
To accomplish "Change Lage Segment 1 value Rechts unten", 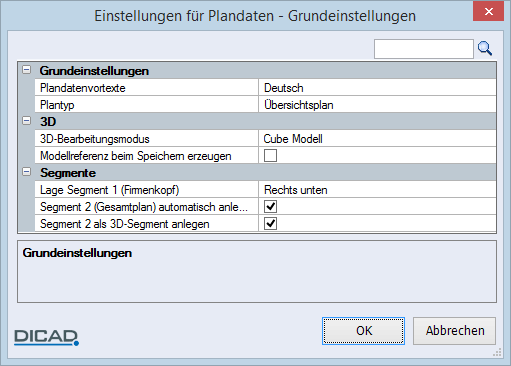I will pos(377,190).
